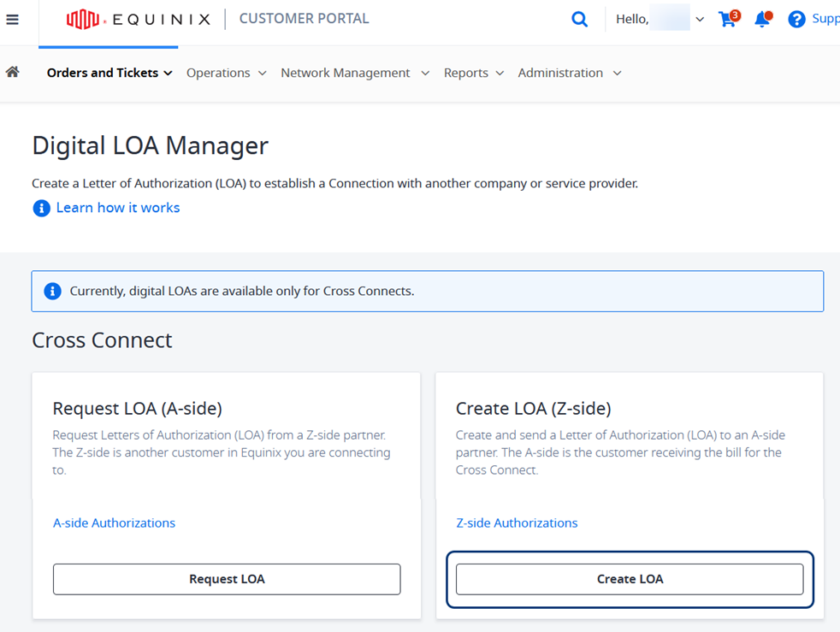Click the Request LOA button
Viewport: 840px width, 632px height.
pos(227,579)
